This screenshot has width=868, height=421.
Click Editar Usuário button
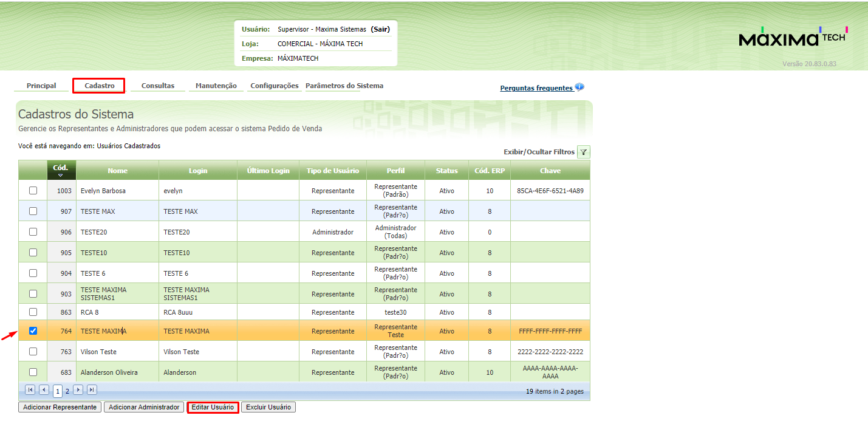point(213,407)
